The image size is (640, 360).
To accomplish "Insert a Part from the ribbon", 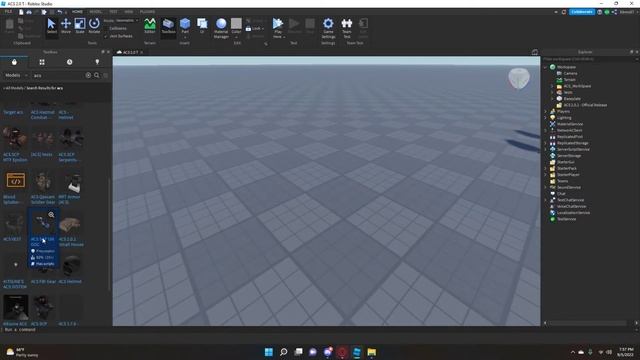I will click(x=185, y=27).
